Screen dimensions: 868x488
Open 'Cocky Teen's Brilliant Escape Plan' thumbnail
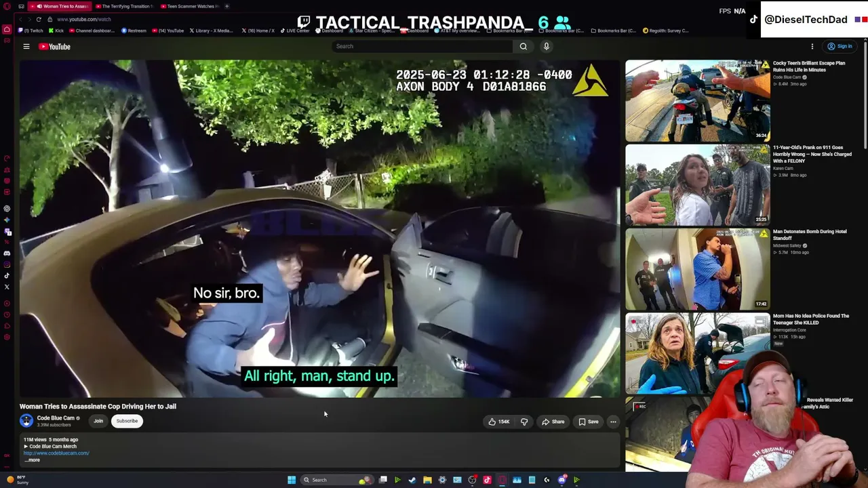click(x=698, y=100)
